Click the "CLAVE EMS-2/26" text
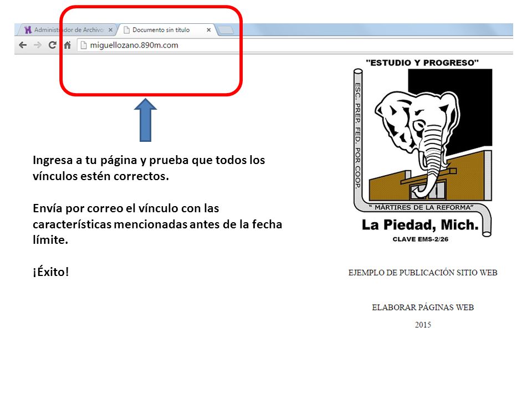Image resolution: width=532 pixels, height=399 pixels. coord(421,239)
